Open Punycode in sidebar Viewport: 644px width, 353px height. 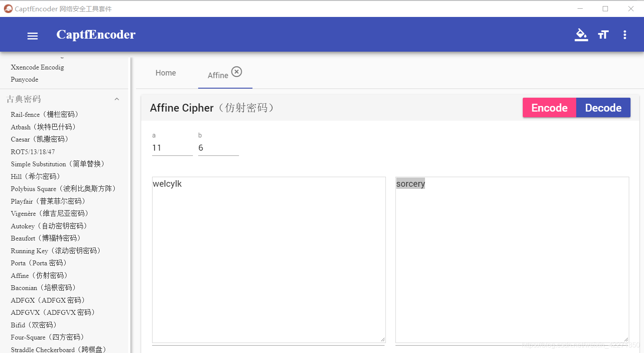point(24,79)
